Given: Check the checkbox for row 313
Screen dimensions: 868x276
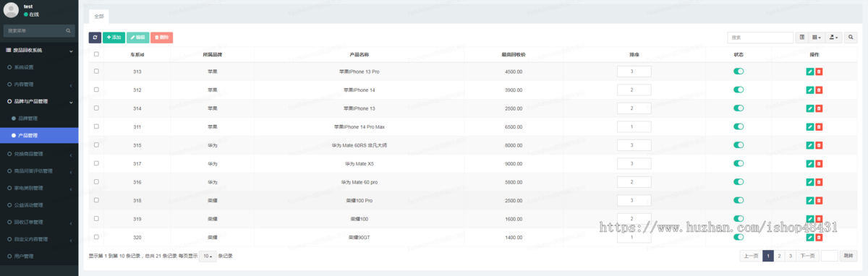Looking at the screenshot, I should [96, 72].
